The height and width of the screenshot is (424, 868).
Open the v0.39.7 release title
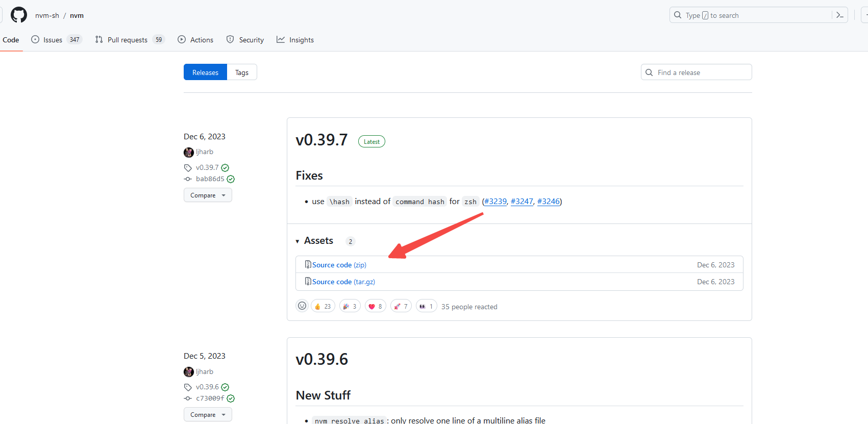click(x=321, y=140)
